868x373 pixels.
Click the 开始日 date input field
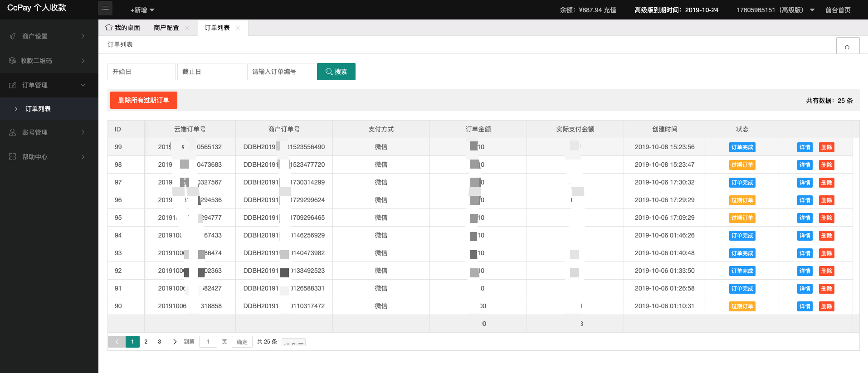click(x=141, y=72)
